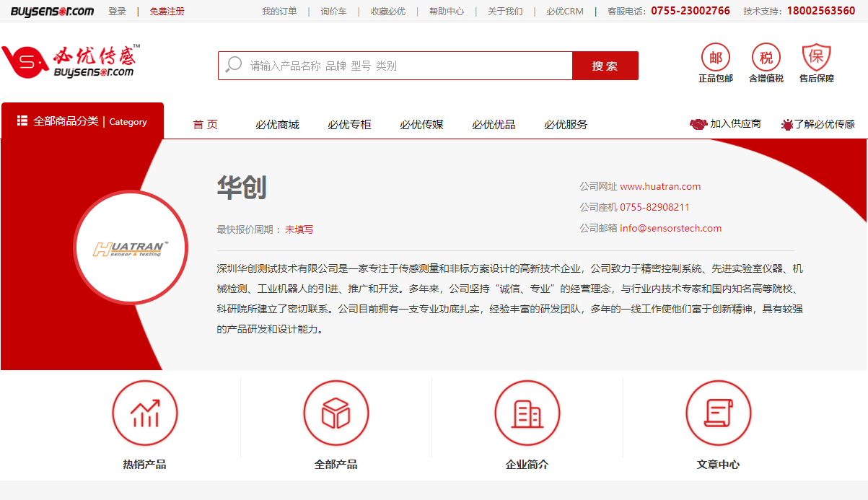Viewport: 868px width, 500px height.
Task: Click the magnifier icon in search box
Action: 233,65
